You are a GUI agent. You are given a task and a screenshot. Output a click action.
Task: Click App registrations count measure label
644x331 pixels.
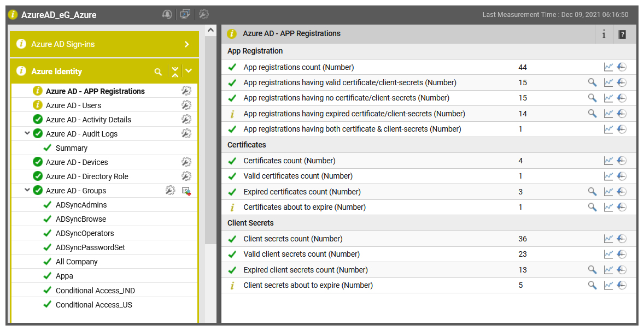(x=298, y=67)
